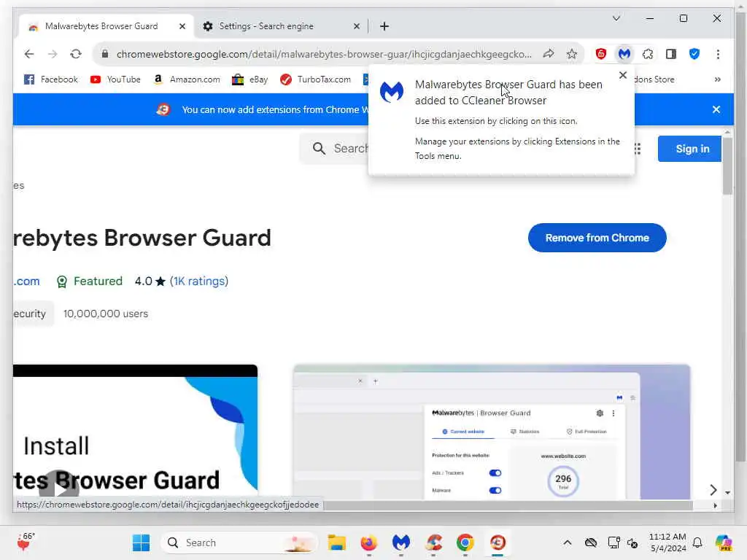Play the Install Browser Guard video
The height and width of the screenshot is (560, 747).
[59, 488]
